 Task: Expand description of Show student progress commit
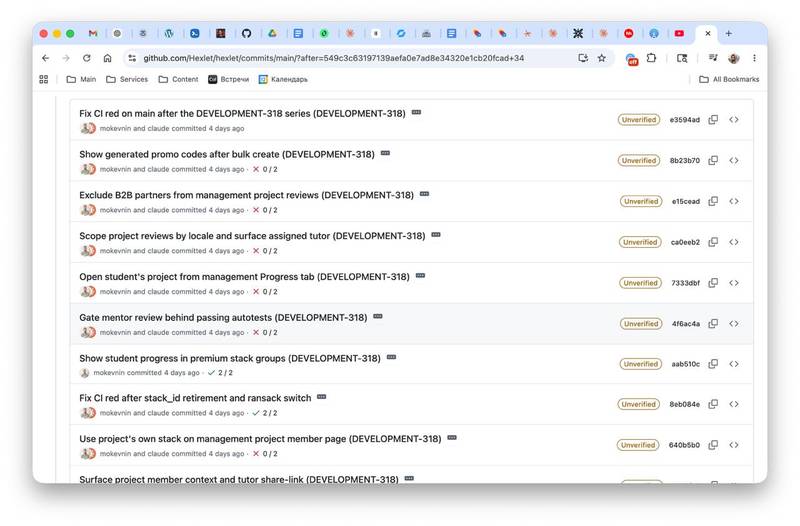391,357
